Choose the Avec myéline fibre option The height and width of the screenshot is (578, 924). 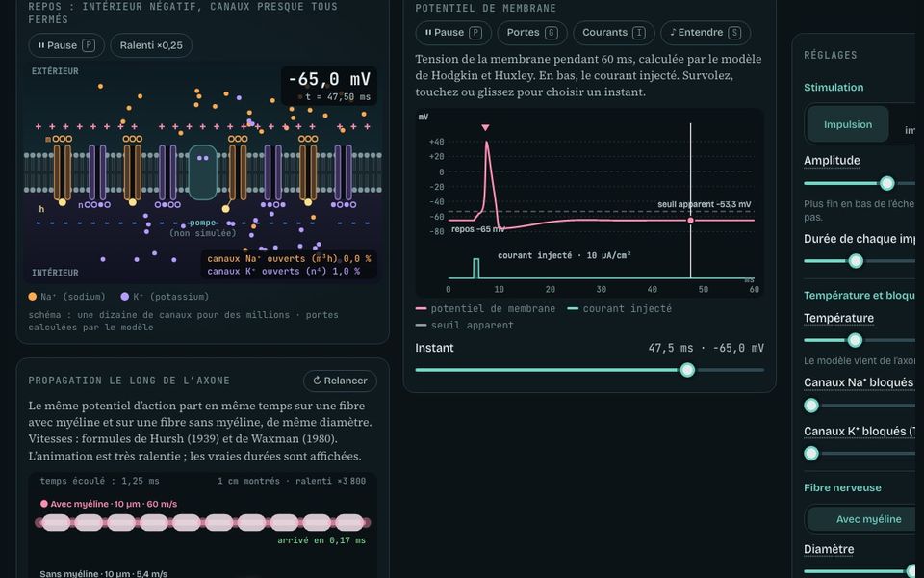click(x=868, y=519)
